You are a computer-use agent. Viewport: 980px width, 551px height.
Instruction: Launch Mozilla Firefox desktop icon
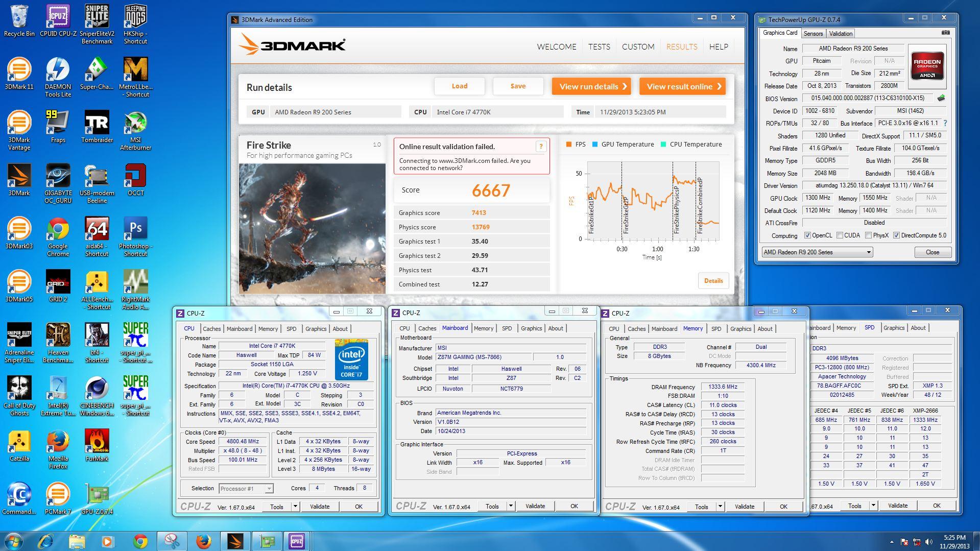(58, 449)
